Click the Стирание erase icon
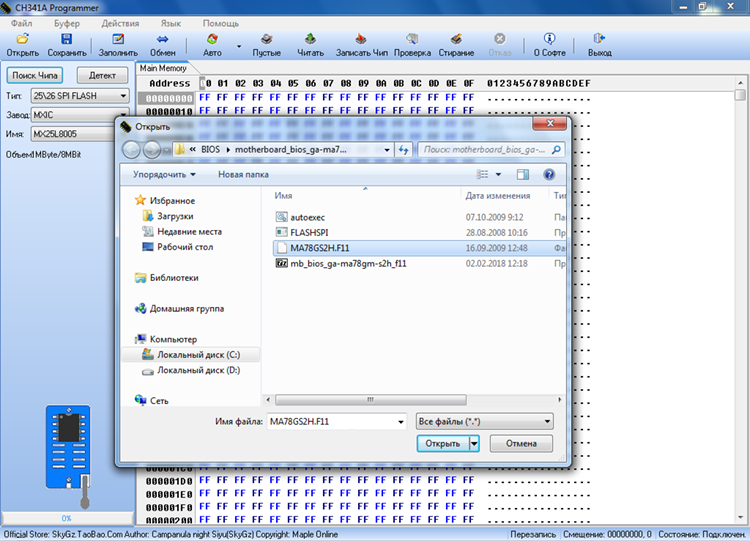The image size is (750, 541). [x=456, y=39]
